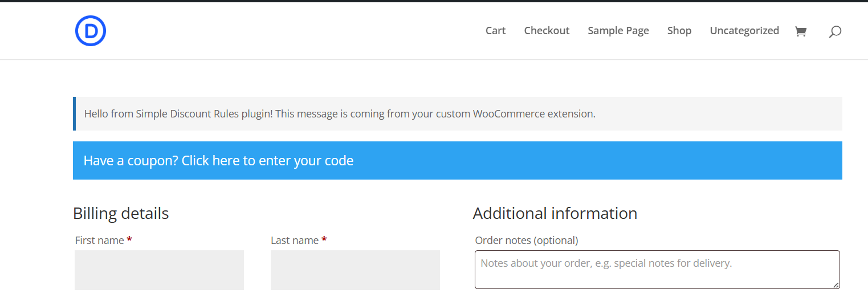Open the search magnifier icon

[835, 32]
